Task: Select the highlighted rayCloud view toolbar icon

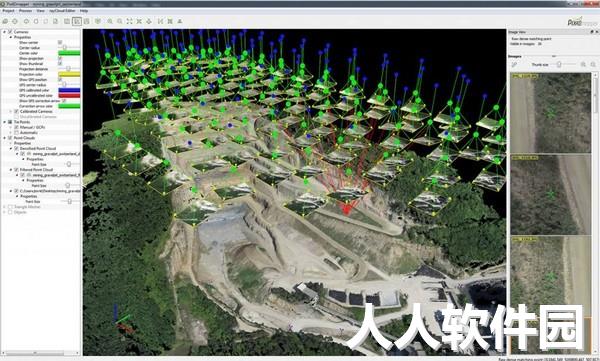Action: coord(77,21)
